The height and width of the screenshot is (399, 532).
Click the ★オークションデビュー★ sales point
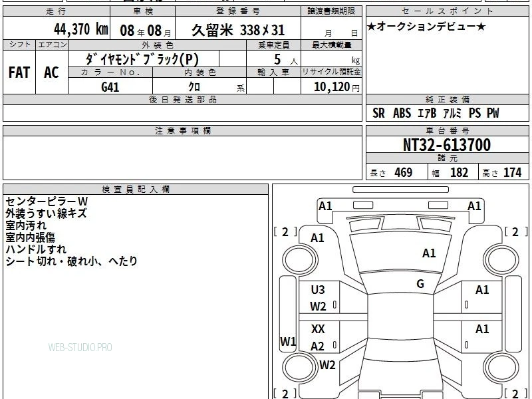pos(426,27)
